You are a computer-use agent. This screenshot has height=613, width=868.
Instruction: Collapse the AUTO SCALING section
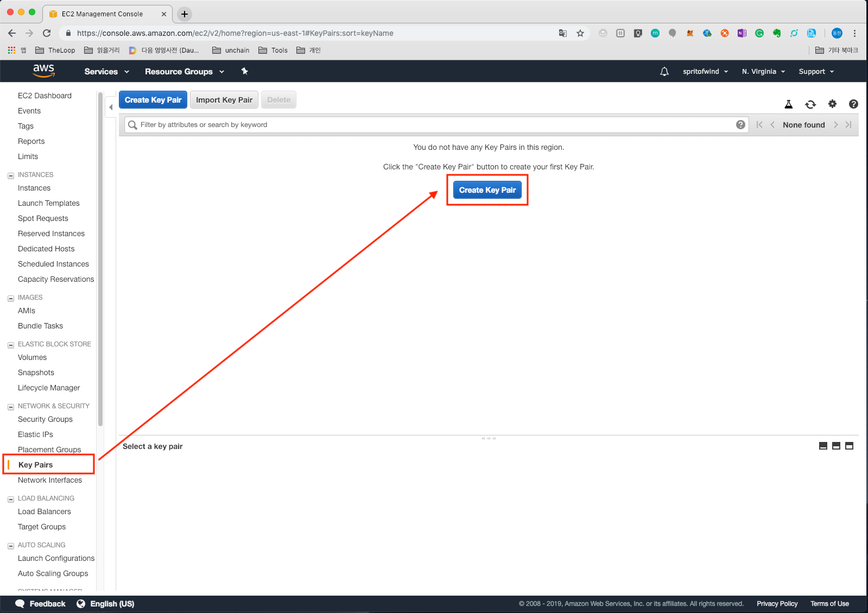tap(11, 546)
